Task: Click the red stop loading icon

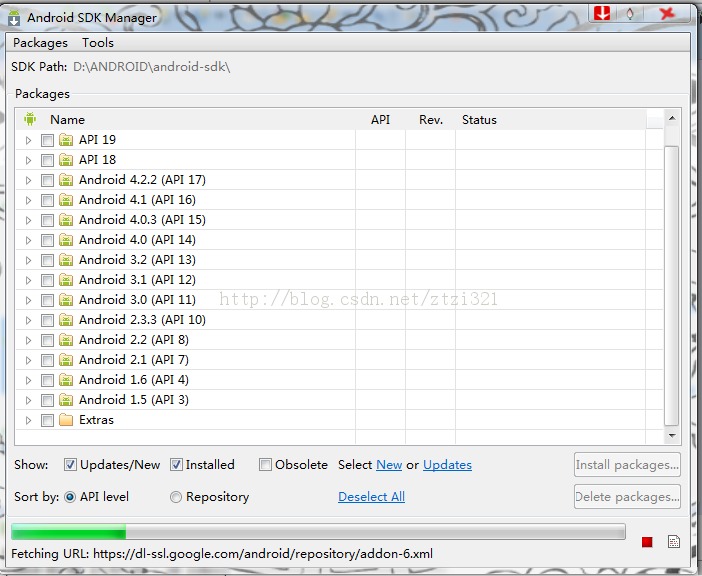Action: point(646,542)
